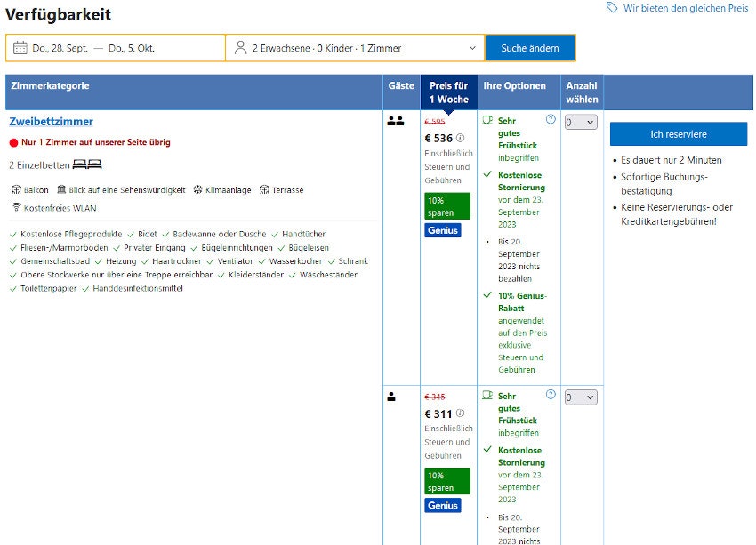Click the calendar icon in the date field
Viewport: 756px width, 545px height.
tap(20, 48)
